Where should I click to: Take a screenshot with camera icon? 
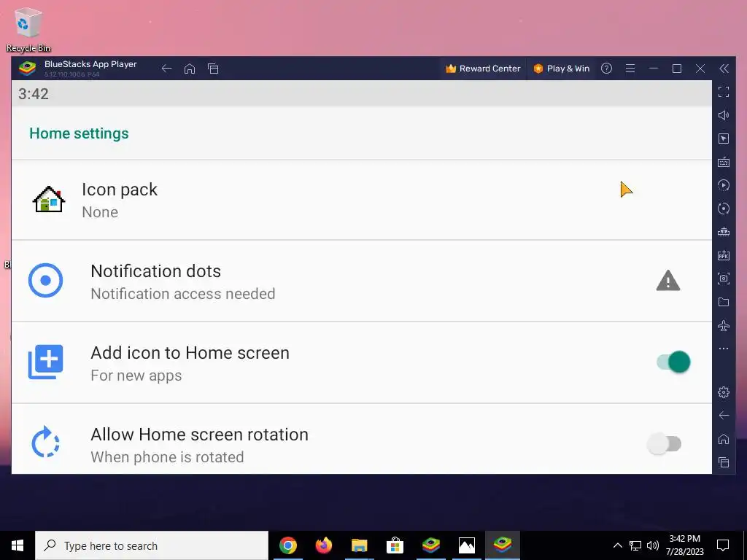[x=724, y=279]
